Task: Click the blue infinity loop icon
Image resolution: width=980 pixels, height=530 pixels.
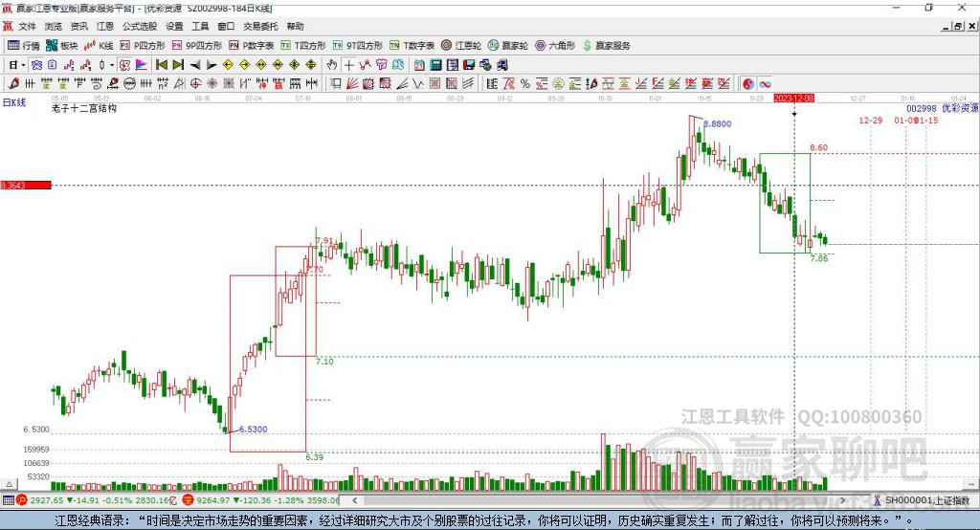Action: tap(765, 84)
